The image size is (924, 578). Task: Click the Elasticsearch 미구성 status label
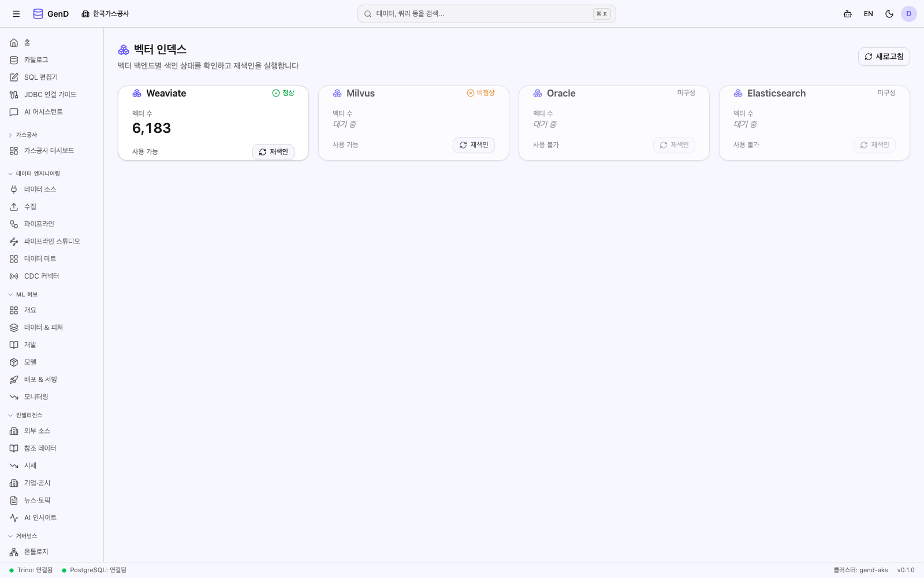886,93
